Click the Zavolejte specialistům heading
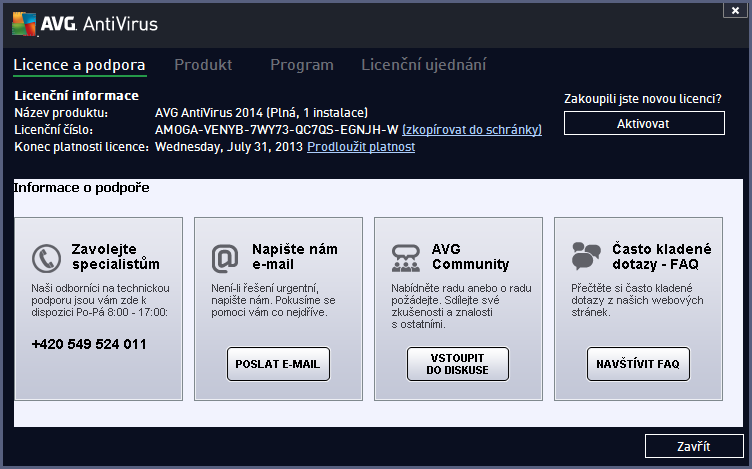Screen dimensions: 752x469 tap(116, 257)
